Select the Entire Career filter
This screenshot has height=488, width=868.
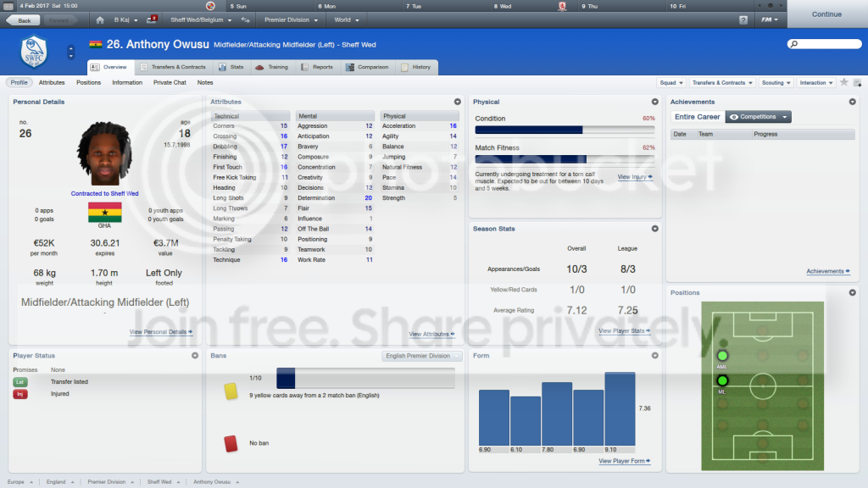(698, 117)
